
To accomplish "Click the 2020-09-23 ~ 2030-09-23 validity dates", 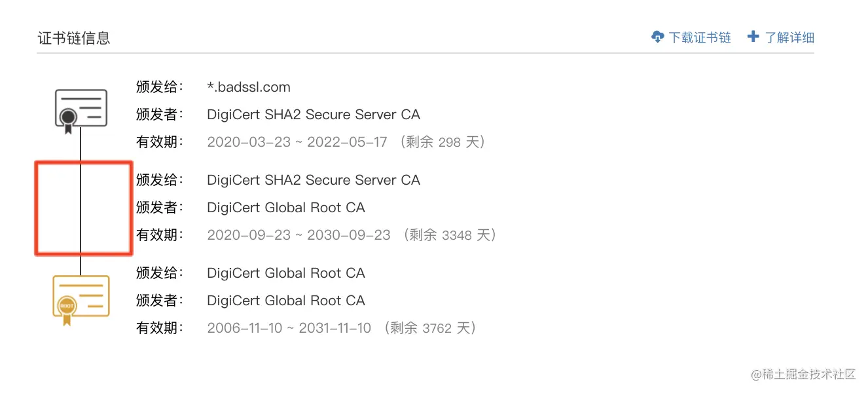I will click(298, 235).
